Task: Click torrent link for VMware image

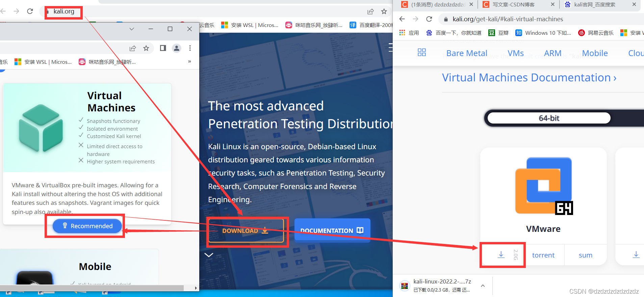Action: coord(543,255)
